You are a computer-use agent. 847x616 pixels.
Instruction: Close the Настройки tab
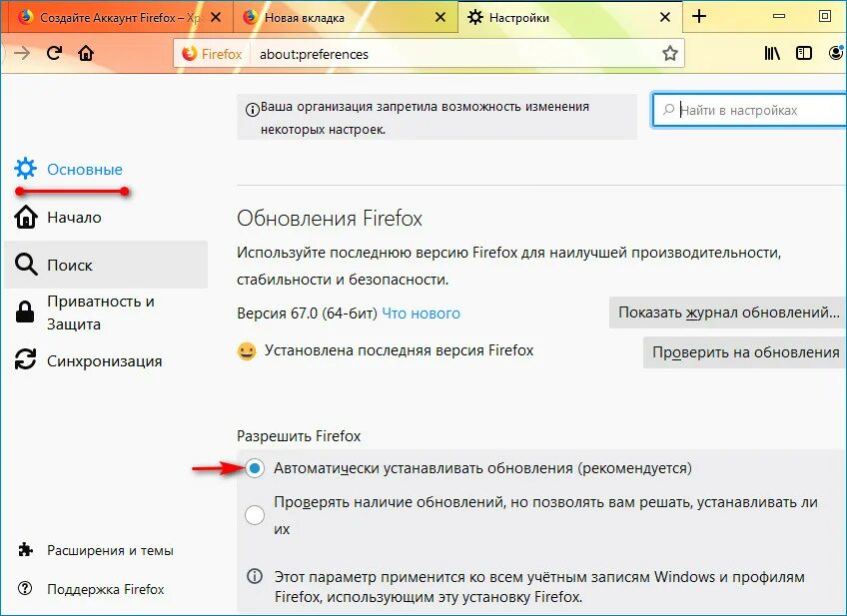click(665, 17)
